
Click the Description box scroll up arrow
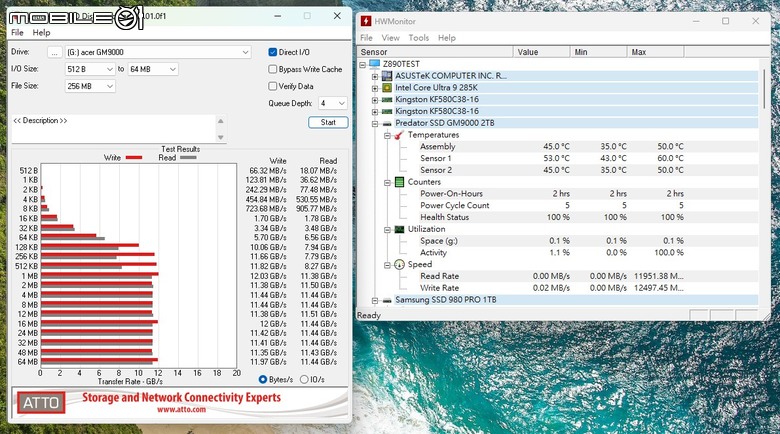[x=221, y=121]
